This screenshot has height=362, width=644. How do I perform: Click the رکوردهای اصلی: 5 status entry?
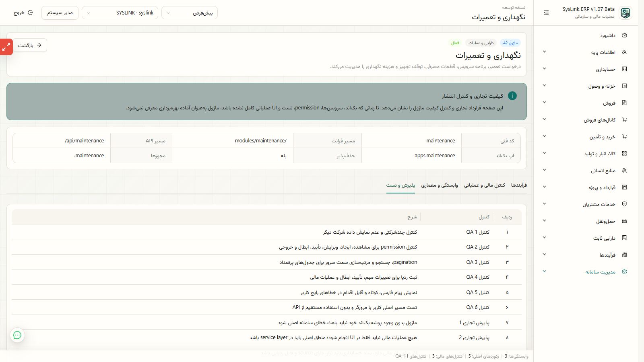[x=484, y=356]
